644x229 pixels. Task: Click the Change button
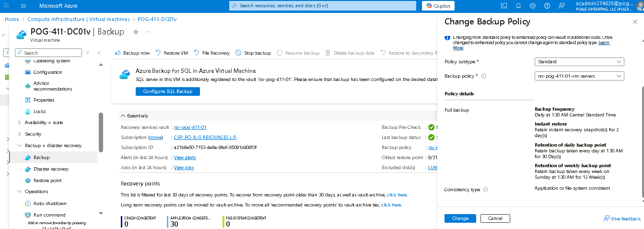[460, 218]
